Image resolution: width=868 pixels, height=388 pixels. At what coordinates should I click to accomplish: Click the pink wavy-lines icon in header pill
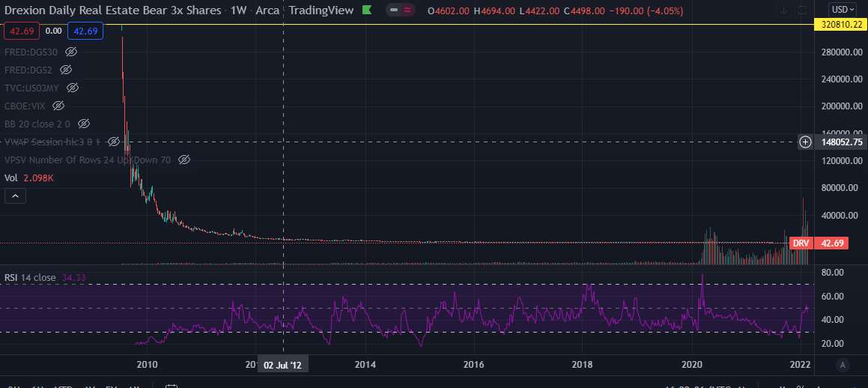[x=408, y=10]
